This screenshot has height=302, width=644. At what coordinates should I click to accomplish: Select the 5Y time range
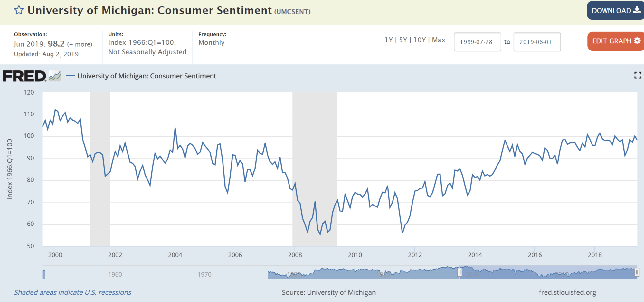pos(403,40)
